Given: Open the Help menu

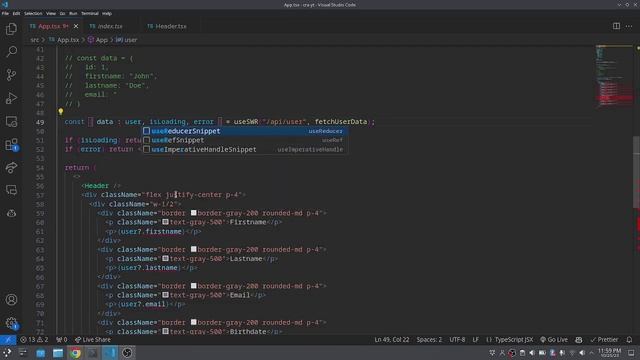Looking at the screenshot, I should [107, 13].
